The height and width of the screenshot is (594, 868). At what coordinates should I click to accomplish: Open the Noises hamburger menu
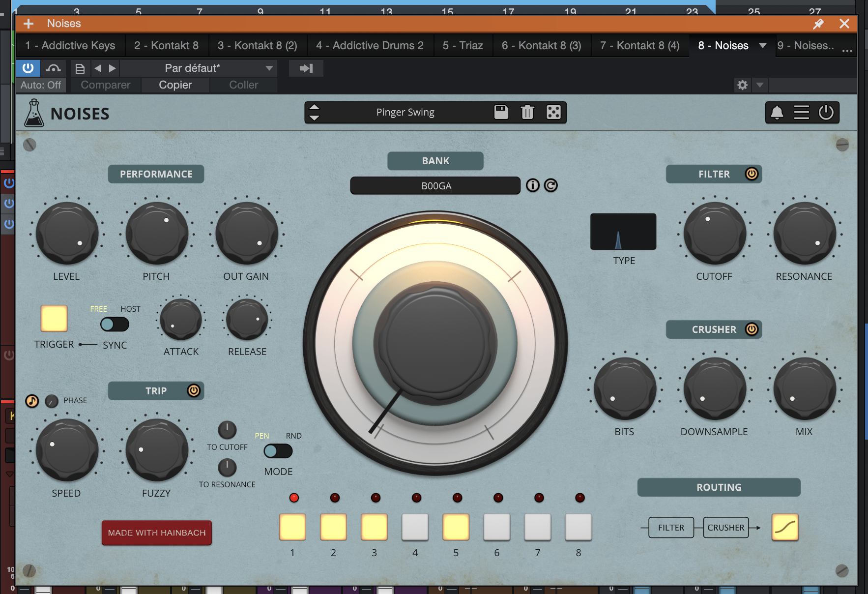(801, 113)
